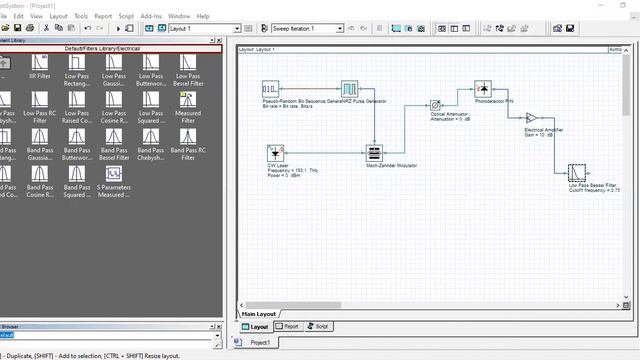
Task: Print using the toolbar printer icon
Action: coord(30,28)
